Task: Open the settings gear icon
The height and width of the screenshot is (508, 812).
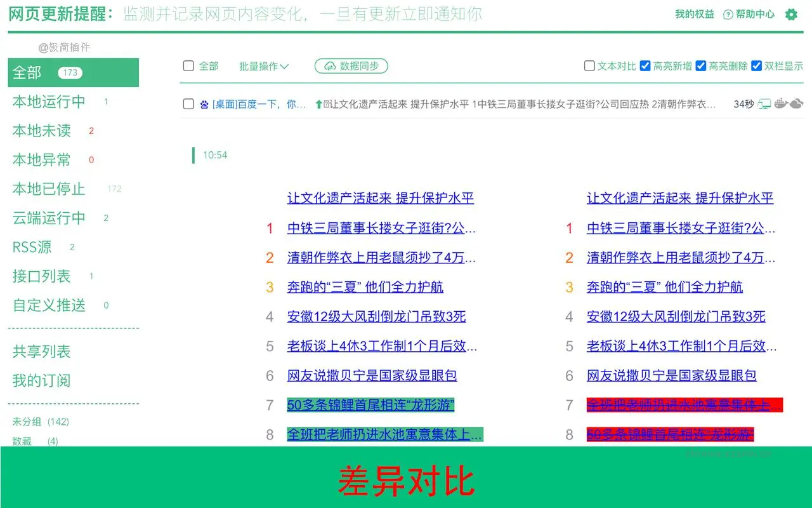Action: click(791, 14)
